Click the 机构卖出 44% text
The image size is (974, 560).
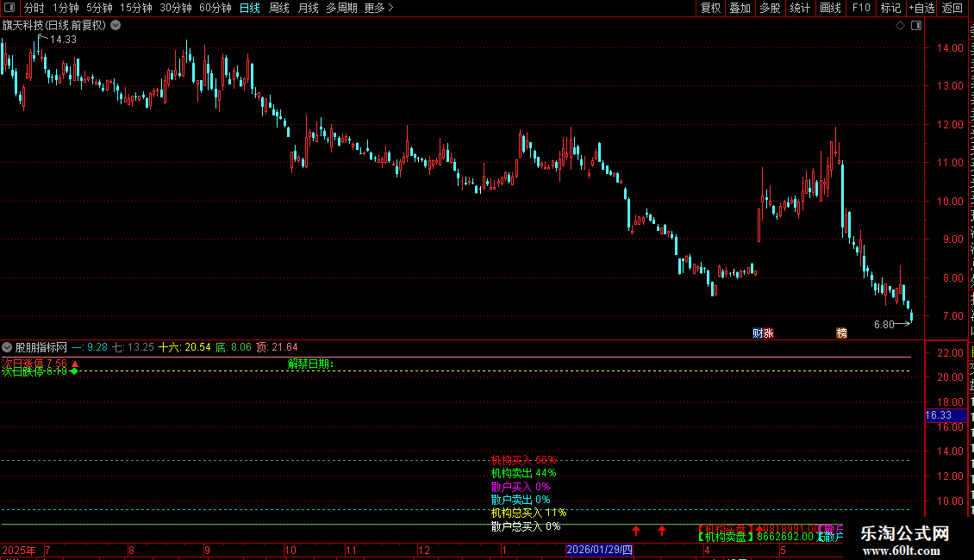click(x=524, y=473)
